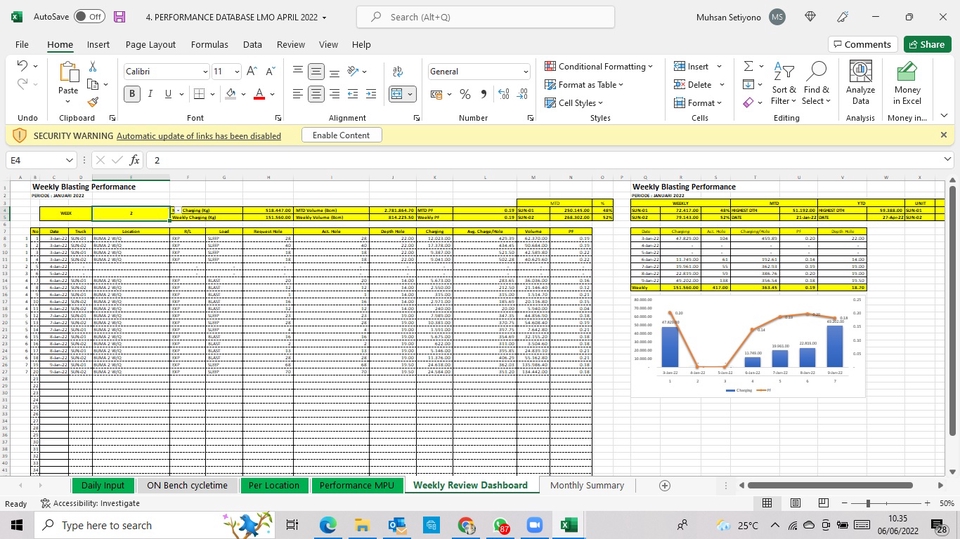Screen dimensions: 960x539
Task: Click the Percent Style icon
Action: pyautogui.click(x=465, y=94)
